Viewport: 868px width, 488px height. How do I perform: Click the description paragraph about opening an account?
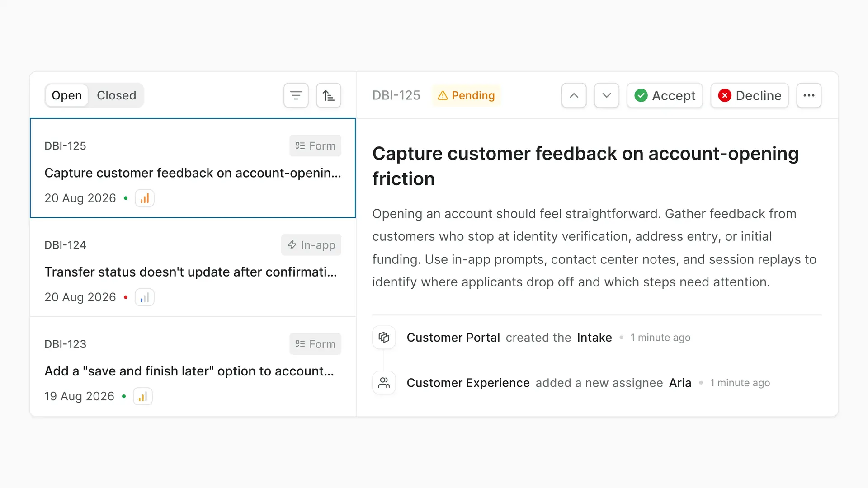pos(594,248)
